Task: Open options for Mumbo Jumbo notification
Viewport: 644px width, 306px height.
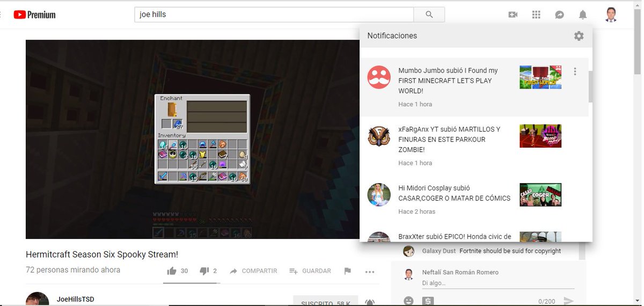Action: (575, 71)
